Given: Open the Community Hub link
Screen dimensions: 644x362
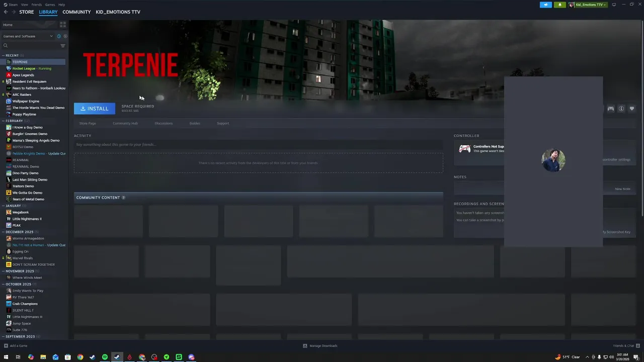Looking at the screenshot, I should (x=125, y=123).
